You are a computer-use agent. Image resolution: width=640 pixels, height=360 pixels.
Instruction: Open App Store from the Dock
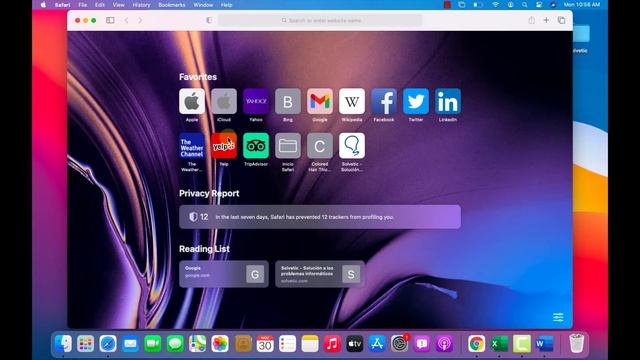coord(377,344)
